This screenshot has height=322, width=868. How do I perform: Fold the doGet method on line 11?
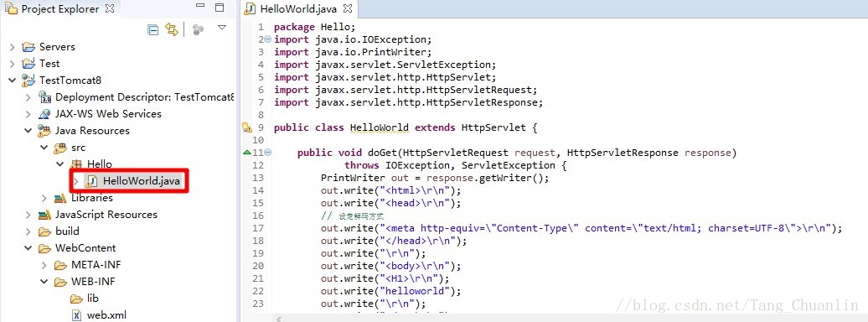pyautogui.click(x=268, y=153)
